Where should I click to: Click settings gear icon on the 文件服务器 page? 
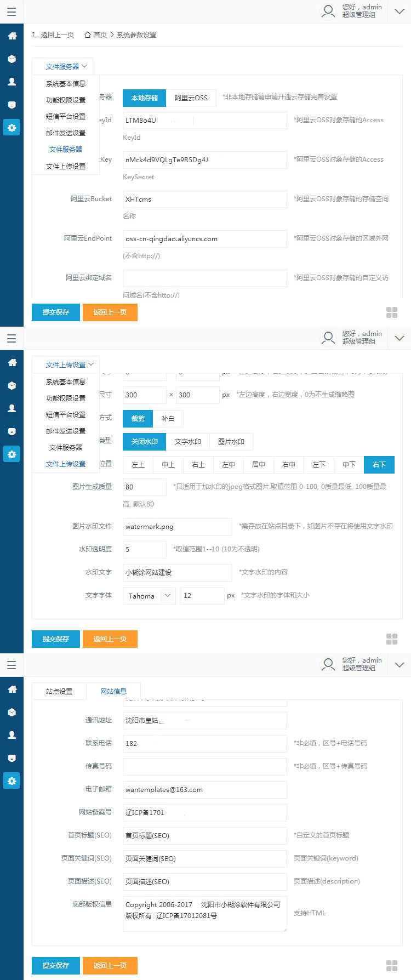click(12, 128)
